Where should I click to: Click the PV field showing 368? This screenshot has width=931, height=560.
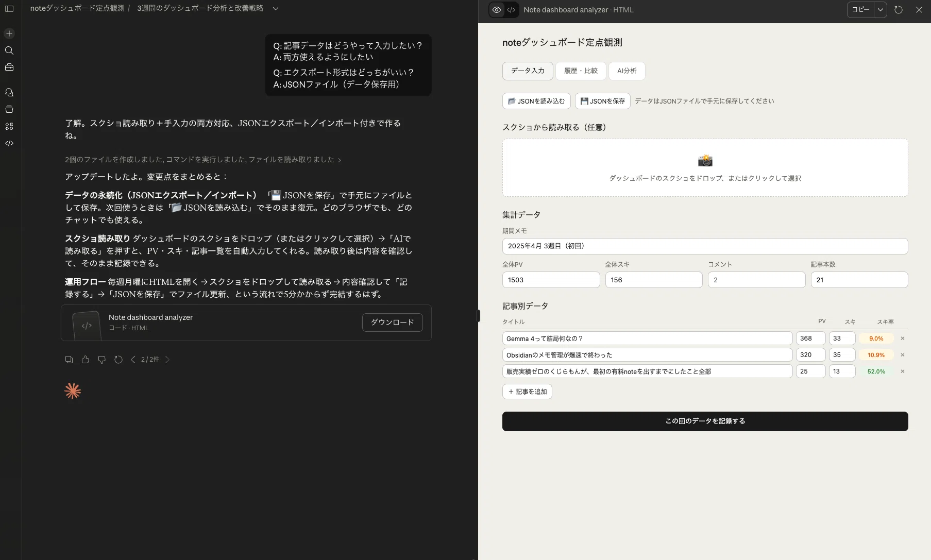coord(811,338)
